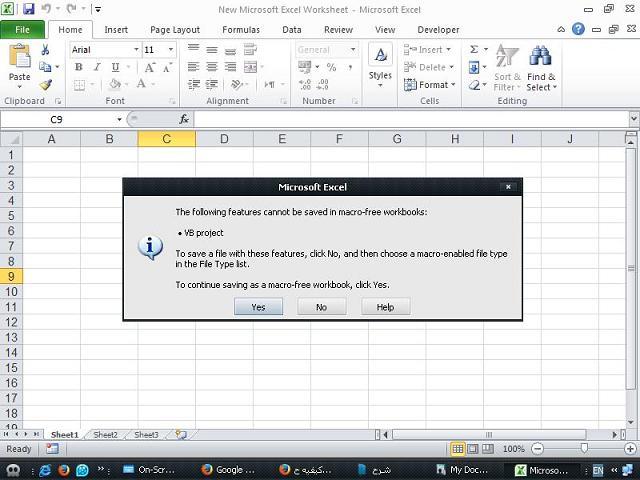Viewport: 640px width, 480px height.
Task: Select column D header
Action: [x=224, y=139]
